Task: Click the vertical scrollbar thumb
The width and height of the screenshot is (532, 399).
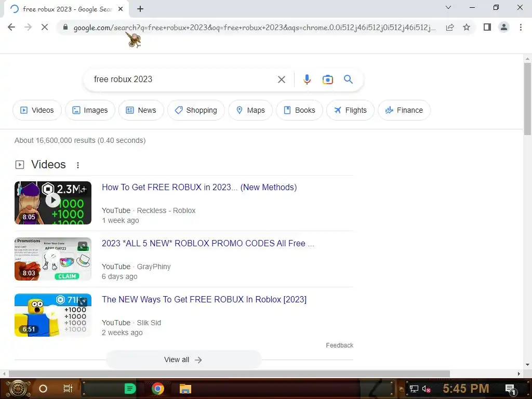Action: (x=527, y=98)
